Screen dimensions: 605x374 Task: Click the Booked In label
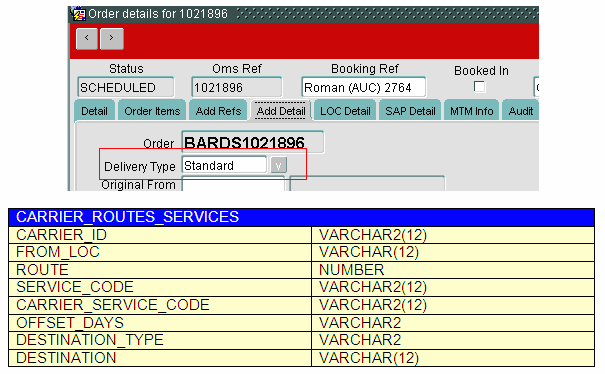tap(481, 71)
